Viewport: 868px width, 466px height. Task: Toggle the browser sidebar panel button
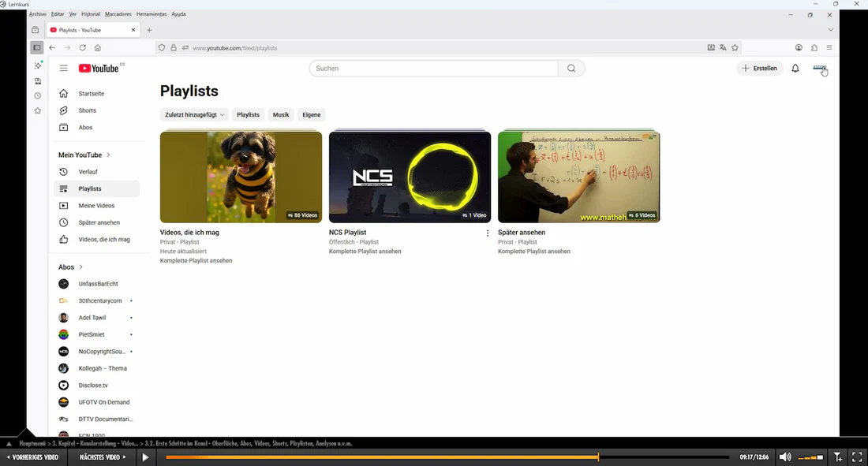pyautogui.click(x=37, y=48)
